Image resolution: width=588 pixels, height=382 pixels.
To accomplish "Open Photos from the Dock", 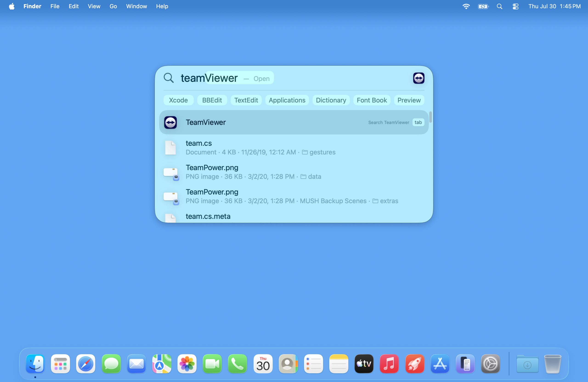I will pos(187,364).
